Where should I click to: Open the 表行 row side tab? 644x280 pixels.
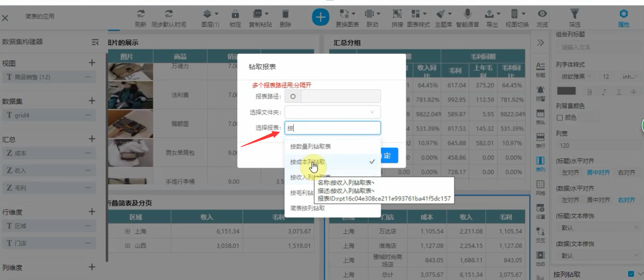point(541,141)
